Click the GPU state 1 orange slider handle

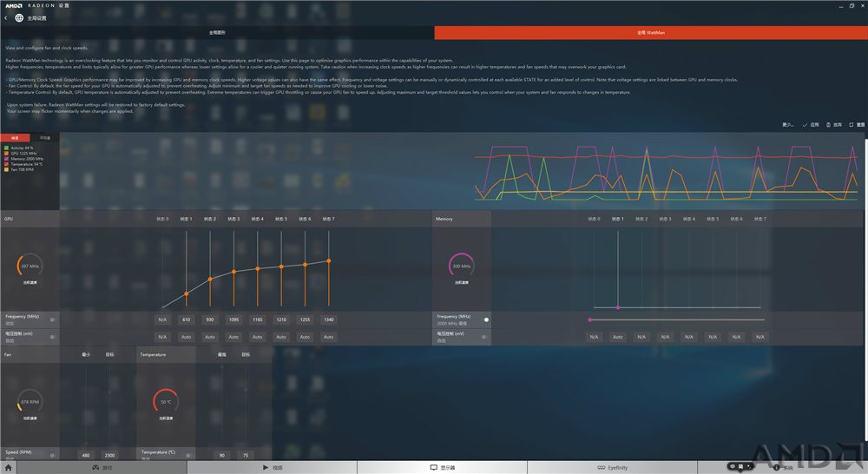click(x=187, y=293)
